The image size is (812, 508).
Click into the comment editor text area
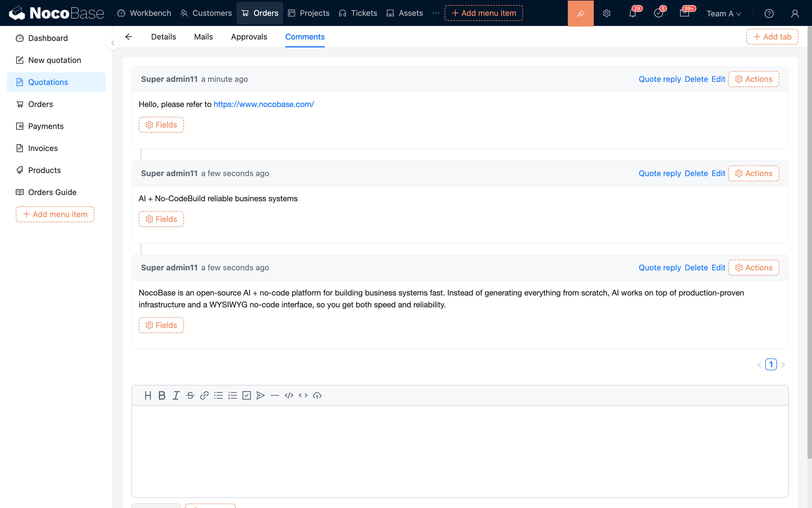(x=460, y=451)
